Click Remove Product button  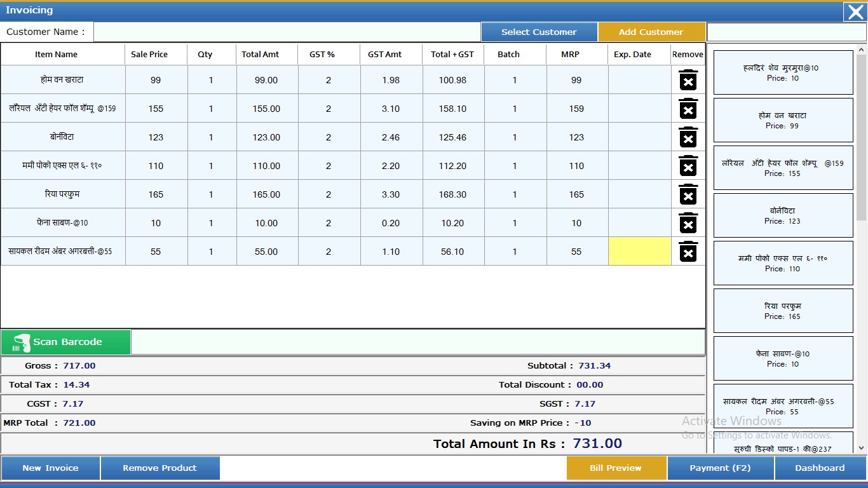click(x=160, y=468)
